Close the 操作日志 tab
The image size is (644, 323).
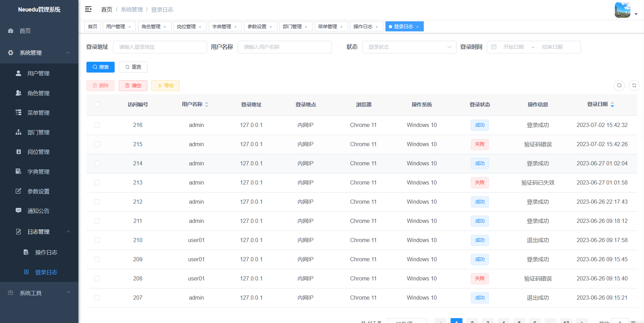(x=377, y=27)
